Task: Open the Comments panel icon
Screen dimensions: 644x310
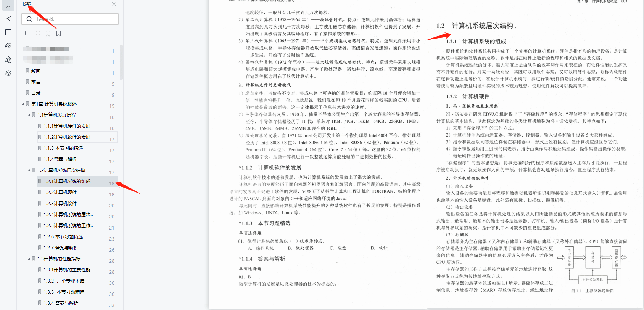Action: tap(8, 32)
